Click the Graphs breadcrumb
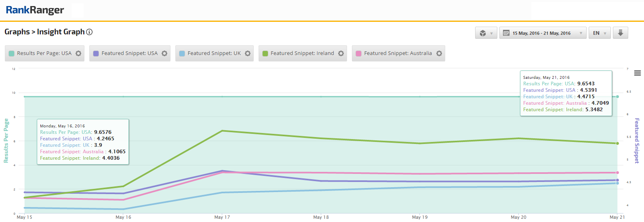 click(17, 32)
